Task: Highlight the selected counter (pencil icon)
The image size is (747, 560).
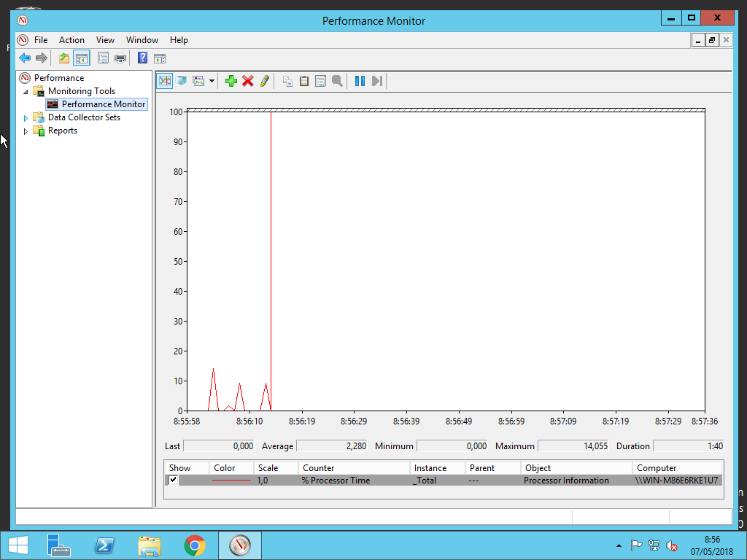Action: click(263, 81)
